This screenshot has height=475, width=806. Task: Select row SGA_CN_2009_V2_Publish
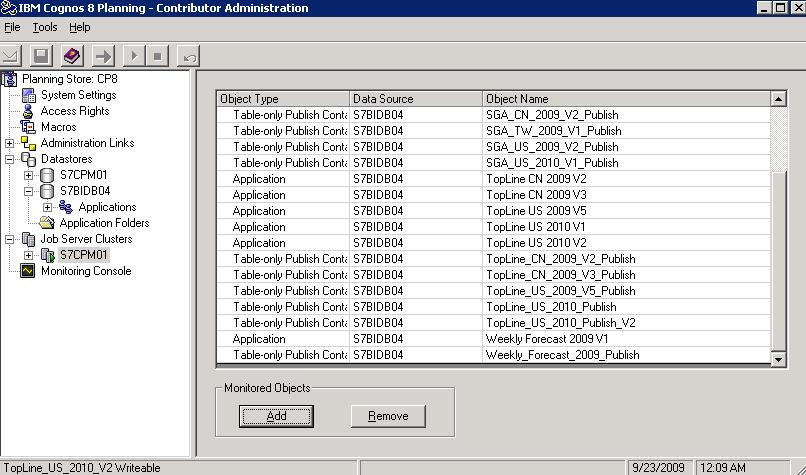point(493,115)
